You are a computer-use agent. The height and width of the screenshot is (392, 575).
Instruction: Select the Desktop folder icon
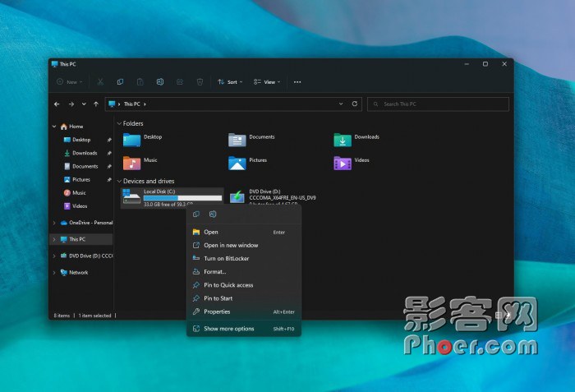pos(131,140)
